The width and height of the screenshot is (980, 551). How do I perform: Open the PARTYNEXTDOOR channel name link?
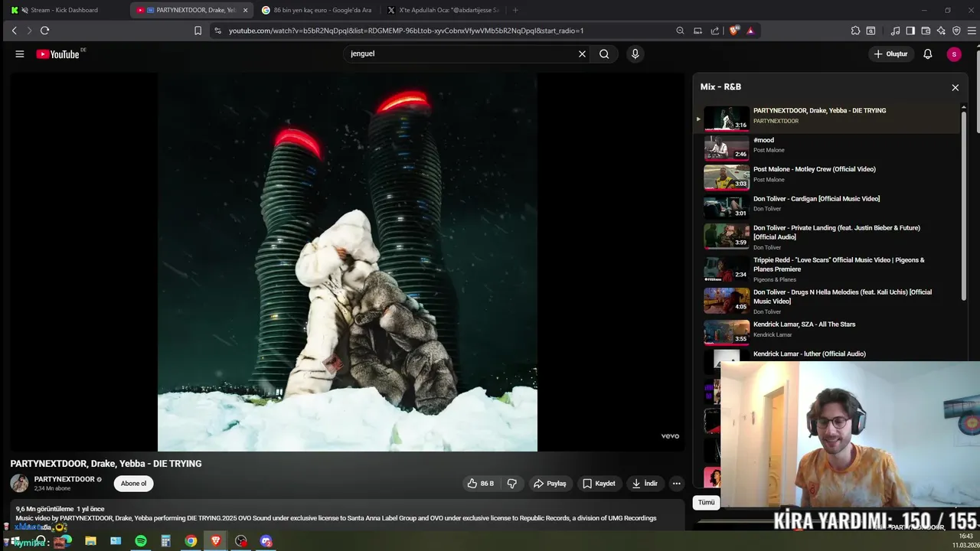(64, 479)
